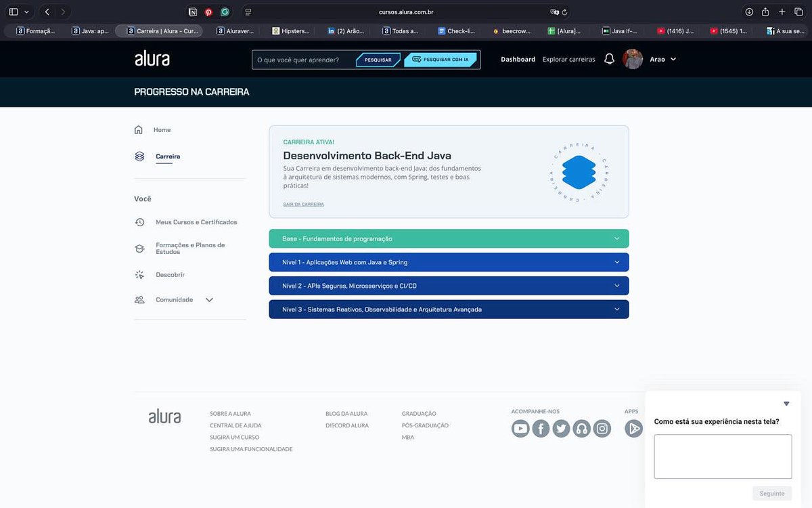This screenshot has height=508, width=812.
Task: Click the alura logo in header
Action: (152, 59)
